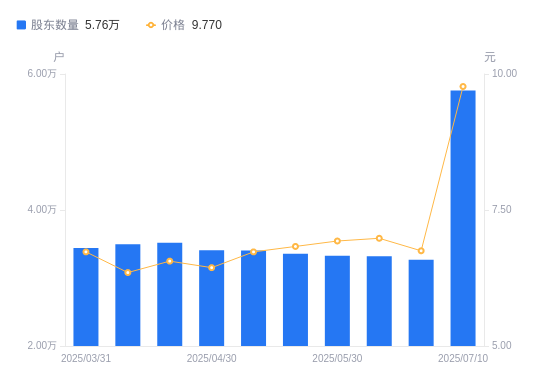This screenshot has width=550, height=381.
Task: Toggle the 股东数量 legend series
Action: click(68, 25)
